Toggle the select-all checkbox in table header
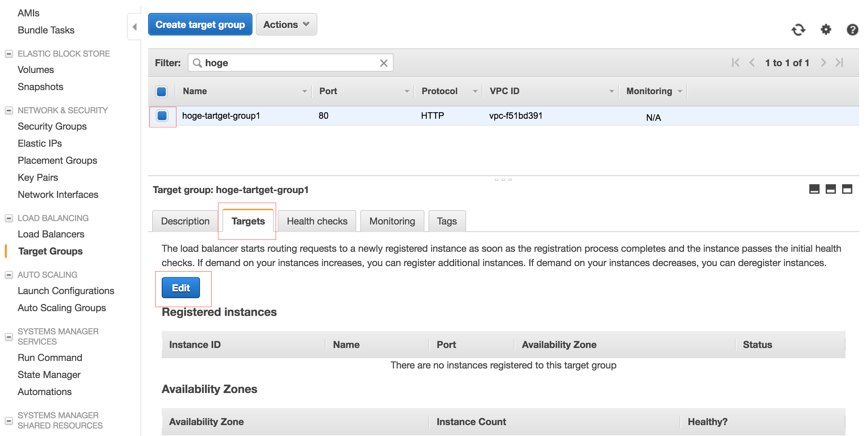The height and width of the screenshot is (436, 868). pyautogui.click(x=161, y=91)
